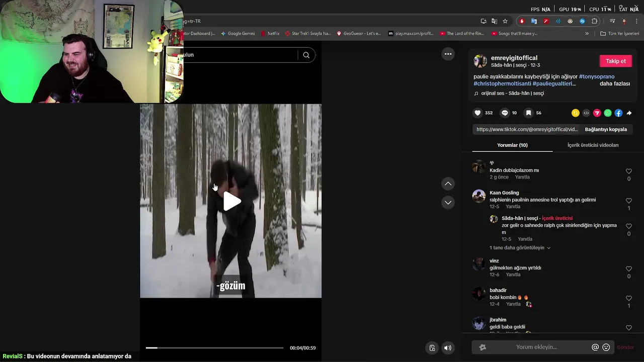Open the three-dot more options menu
Screen dimensions: 644x362
point(448,54)
